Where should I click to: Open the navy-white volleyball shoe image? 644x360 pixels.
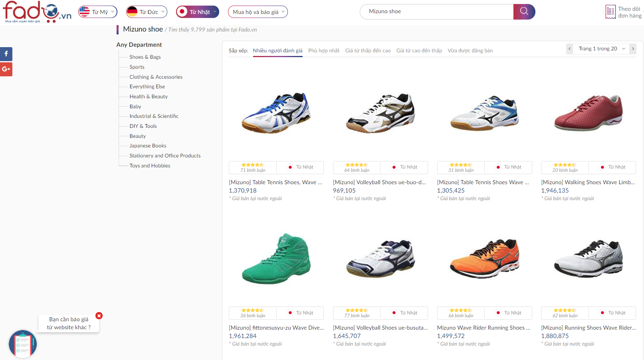[380, 259]
